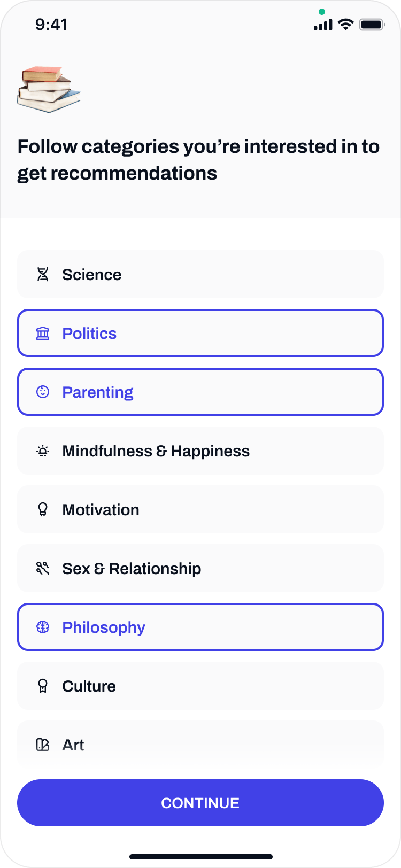Click the palette icon beside Art

coord(43,745)
